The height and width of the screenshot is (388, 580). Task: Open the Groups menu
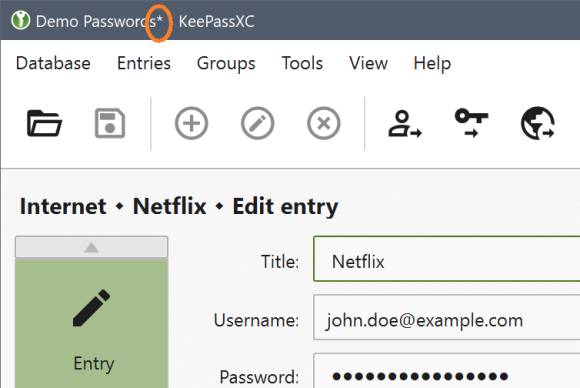226,63
